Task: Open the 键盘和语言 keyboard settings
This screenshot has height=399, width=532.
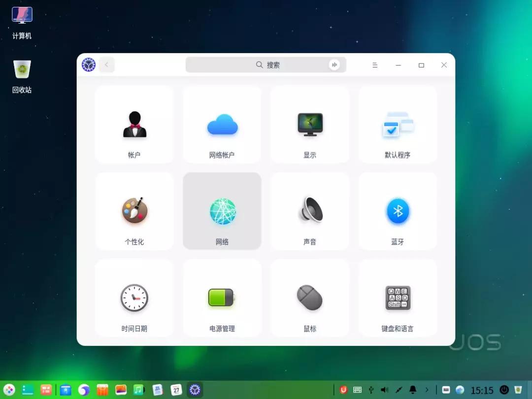Action: (x=398, y=298)
